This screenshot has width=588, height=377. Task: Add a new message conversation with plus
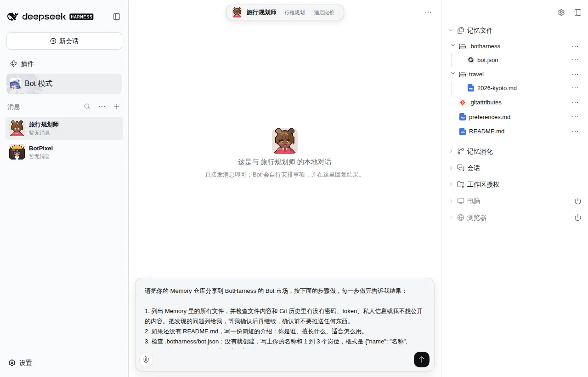117,107
